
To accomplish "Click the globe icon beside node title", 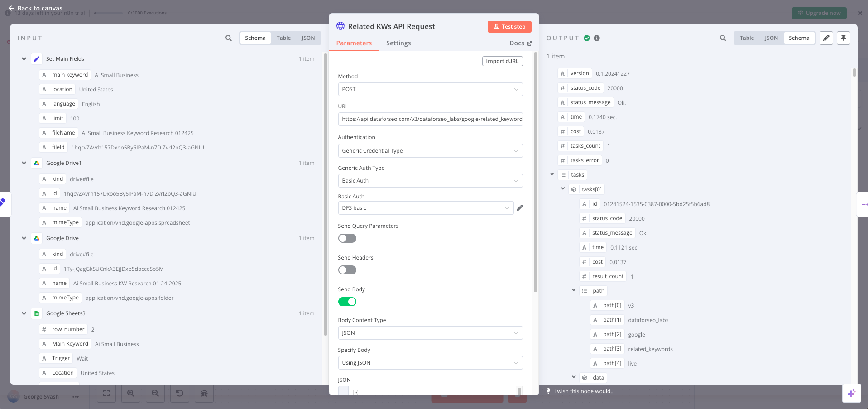I will coord(340,26).
